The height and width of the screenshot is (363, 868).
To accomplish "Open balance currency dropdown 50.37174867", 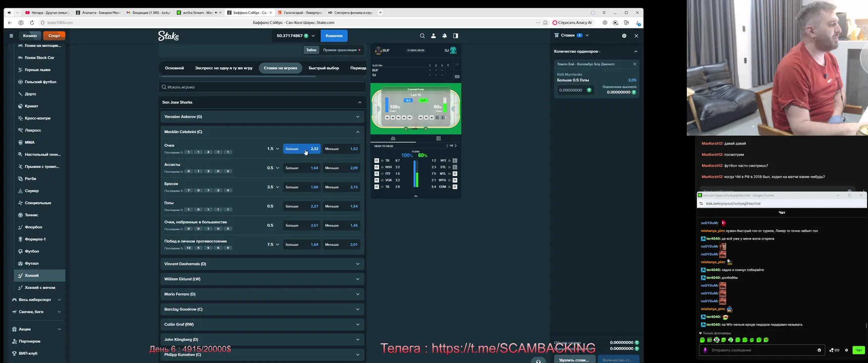I will 296,36.
